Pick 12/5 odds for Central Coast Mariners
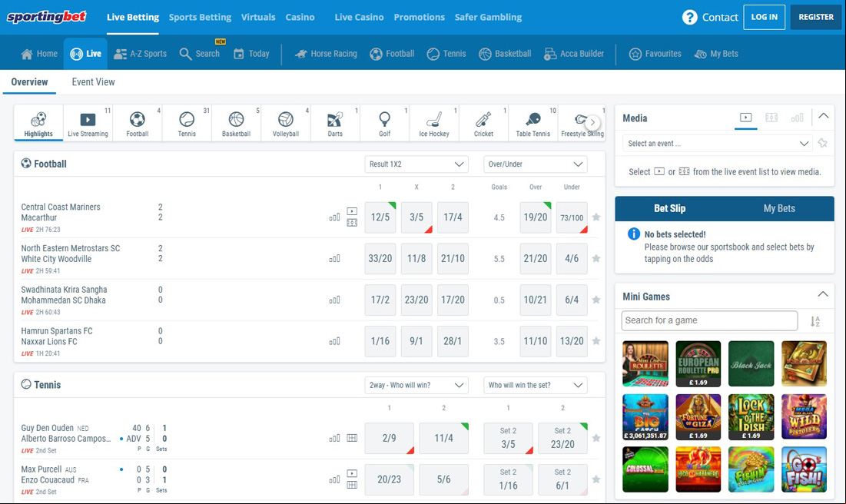This screenshot has height=504, width=846. pyautogui.click(x=380, y=217)
